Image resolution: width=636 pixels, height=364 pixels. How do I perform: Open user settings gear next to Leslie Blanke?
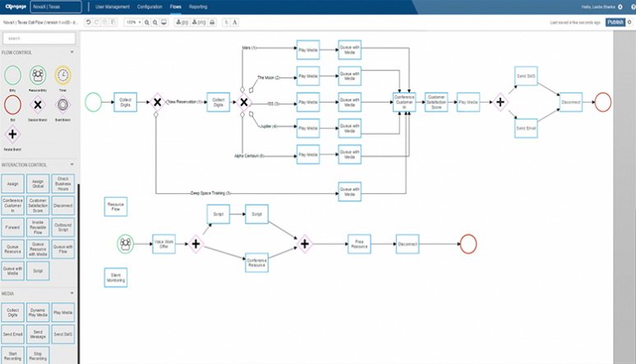click(x=620, y=7)
